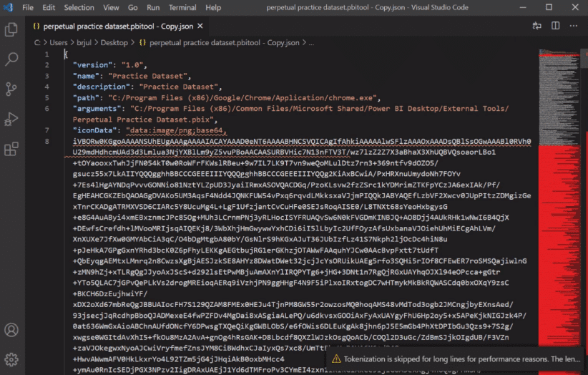Image resolution: width=588 pixels, height=375 pixels.
Task: Open the Help menu
Action: pos(213,7)
